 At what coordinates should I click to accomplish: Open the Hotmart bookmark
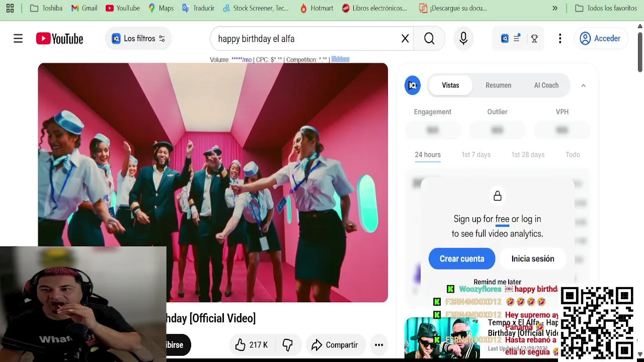(x=316, y=8)
